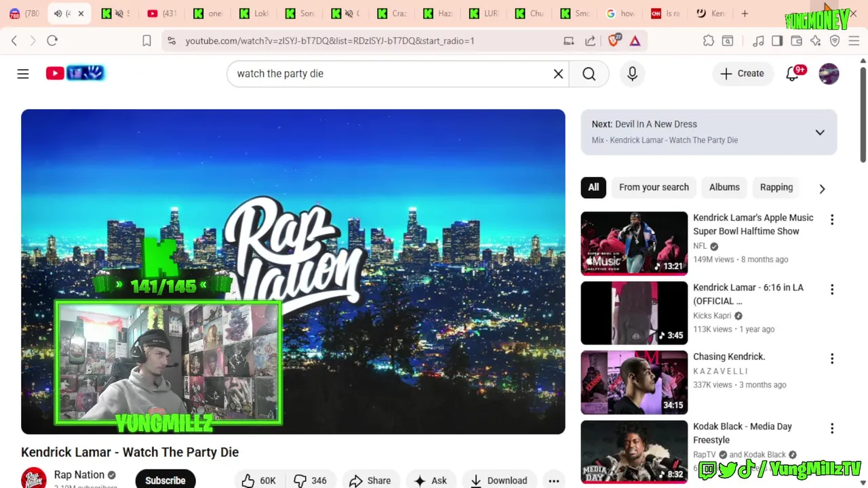
Task: Start voice search with the microphone
Action: 632,73
